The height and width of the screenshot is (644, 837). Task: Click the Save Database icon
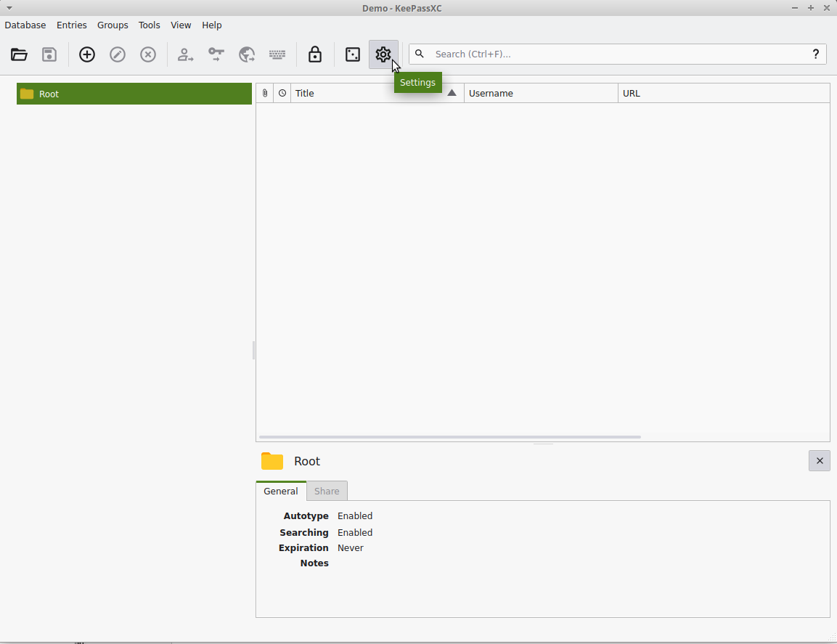49,54
